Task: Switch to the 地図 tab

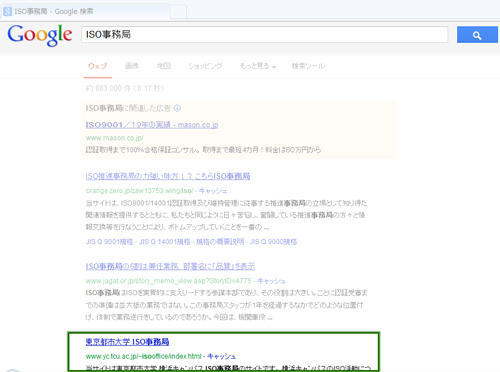Action: 164,66
